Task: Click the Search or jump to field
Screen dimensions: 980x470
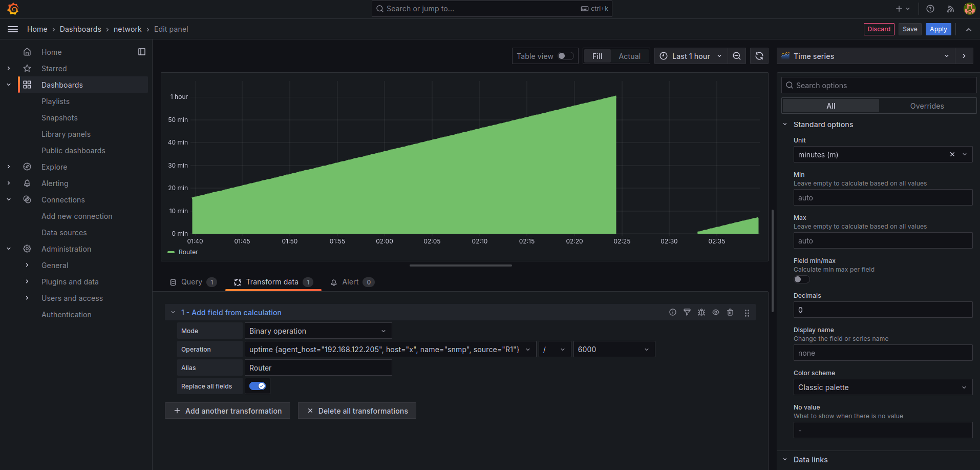Action: (x=492, y=9)
